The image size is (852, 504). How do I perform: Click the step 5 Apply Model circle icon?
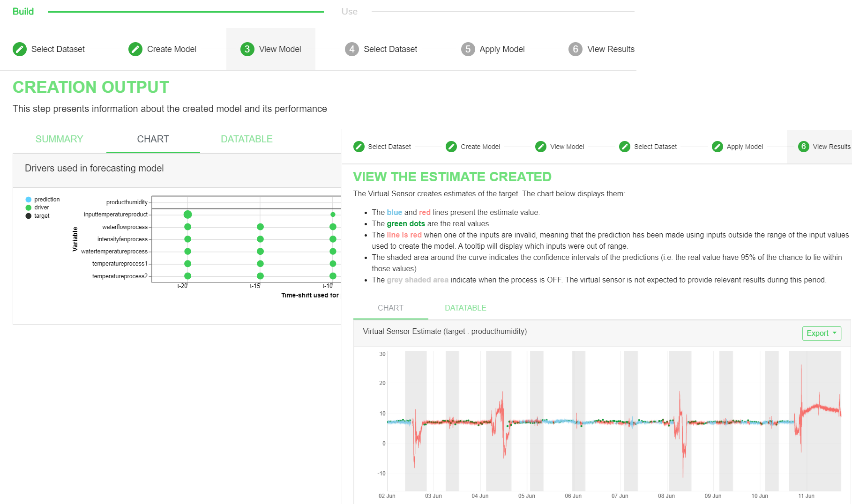click(x=468, y=49)
